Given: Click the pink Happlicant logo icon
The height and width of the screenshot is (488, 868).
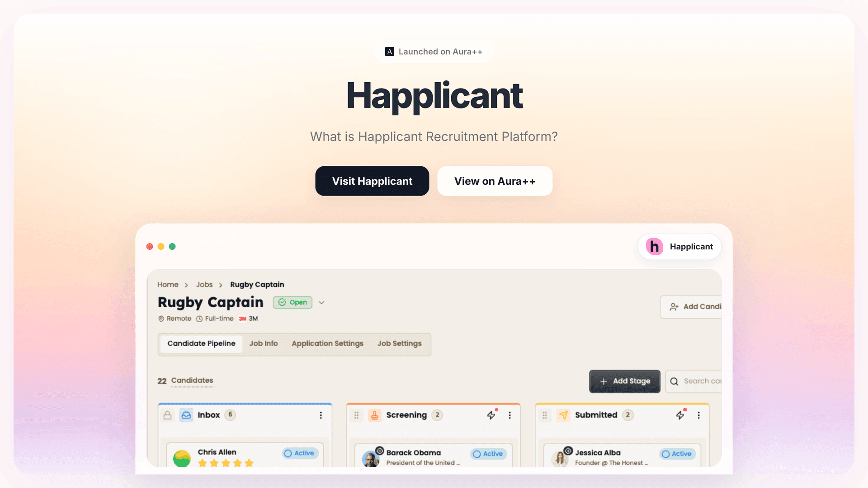Looking at the screenshot, I should (x=654, y=247).
